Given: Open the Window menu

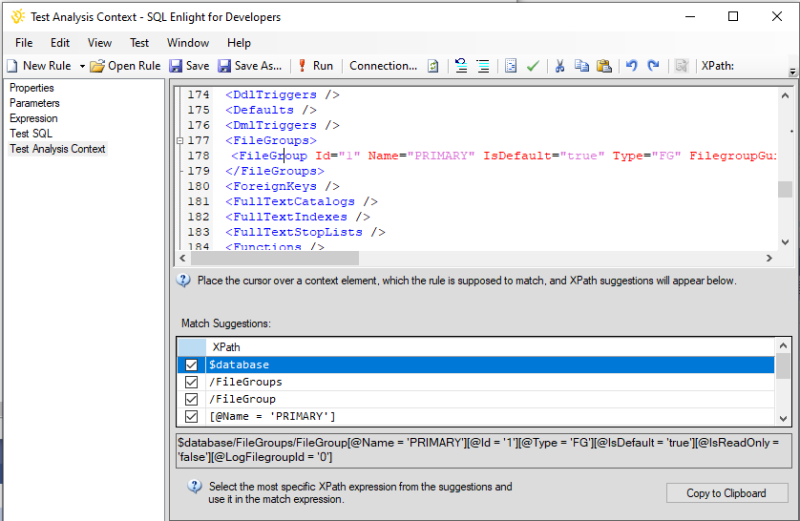Looking at the screenshot, I should 188,43.
